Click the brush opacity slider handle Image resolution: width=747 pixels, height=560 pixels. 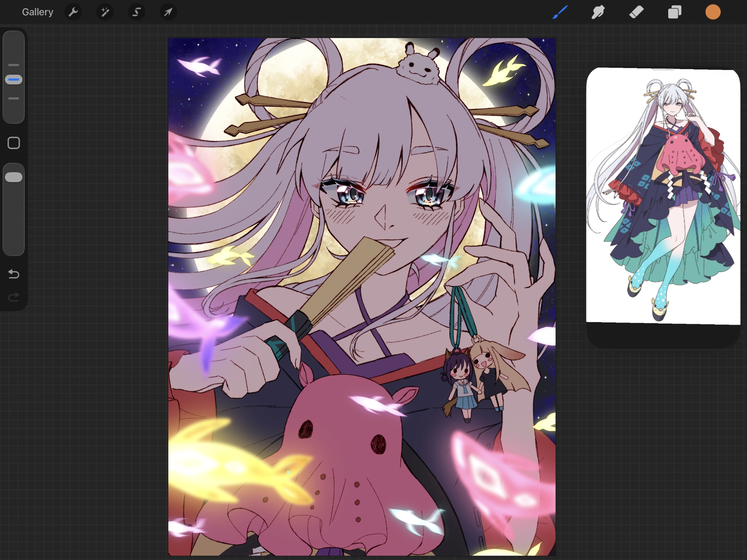14,177
